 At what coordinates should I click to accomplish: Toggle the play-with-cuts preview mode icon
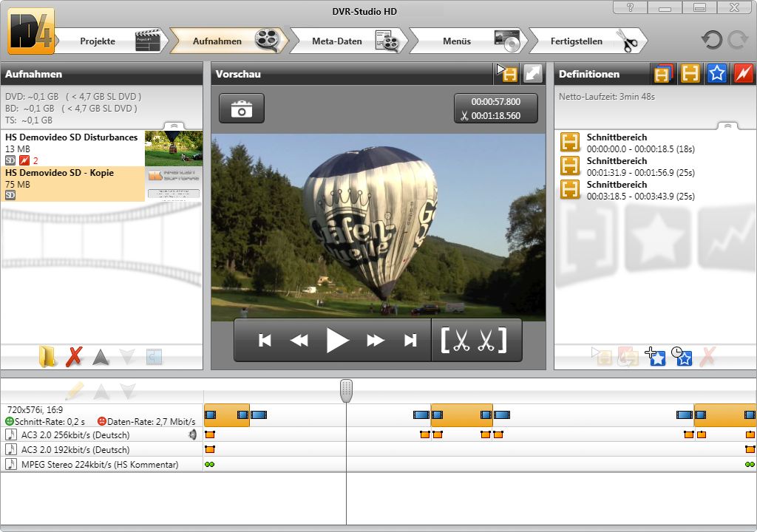click(507, 74)
